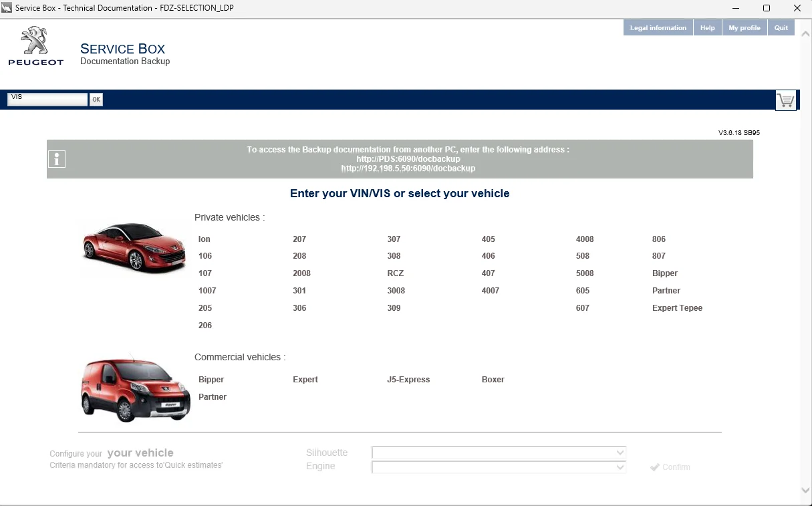Select the 2008 model
The height and width of the screenshot is (506, 812).
pyautogui.click(x=301, y=273)
